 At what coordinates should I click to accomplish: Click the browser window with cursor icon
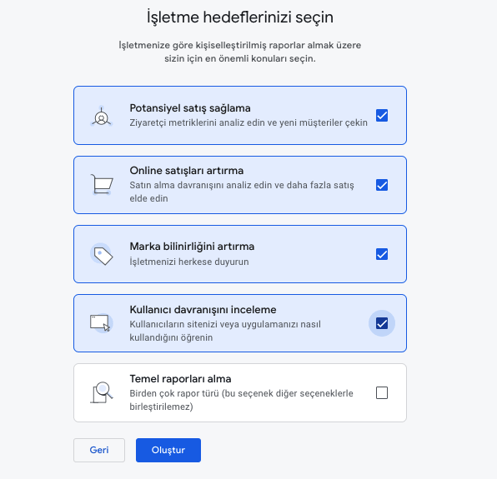(101, 323)
